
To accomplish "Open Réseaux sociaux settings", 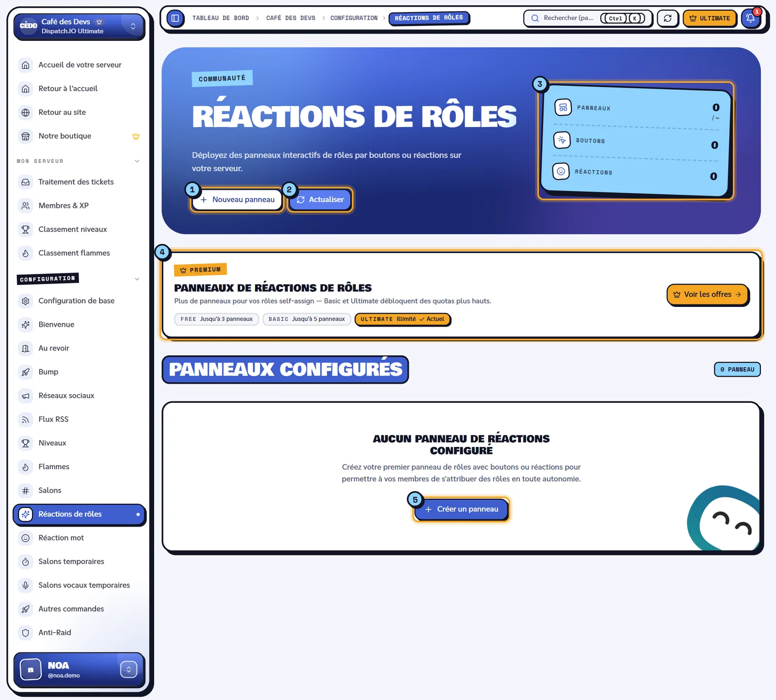I will pyautogui.click(x=79, y=396).
